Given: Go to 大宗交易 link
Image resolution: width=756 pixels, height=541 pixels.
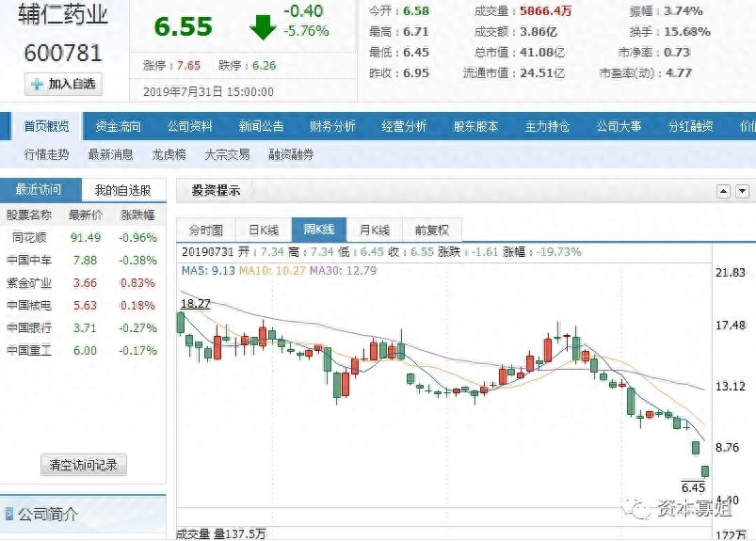Looking at the screenshot, I should (227, 154).
